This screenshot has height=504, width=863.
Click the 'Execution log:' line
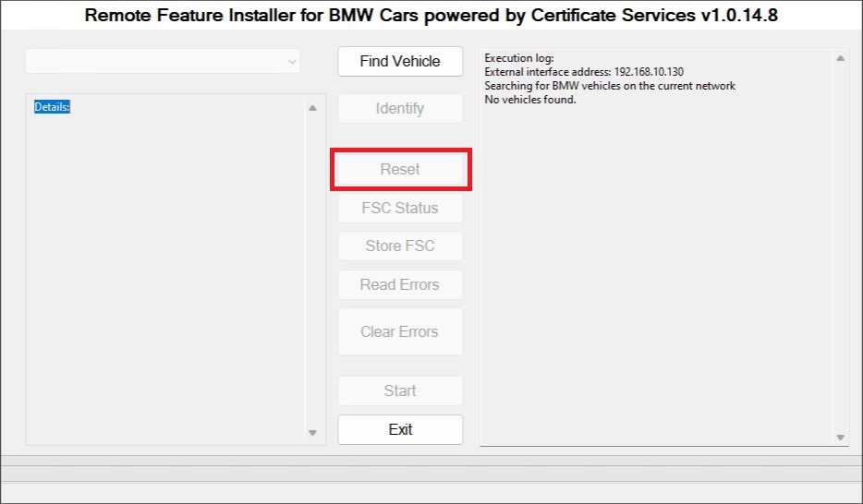(519, 58)
